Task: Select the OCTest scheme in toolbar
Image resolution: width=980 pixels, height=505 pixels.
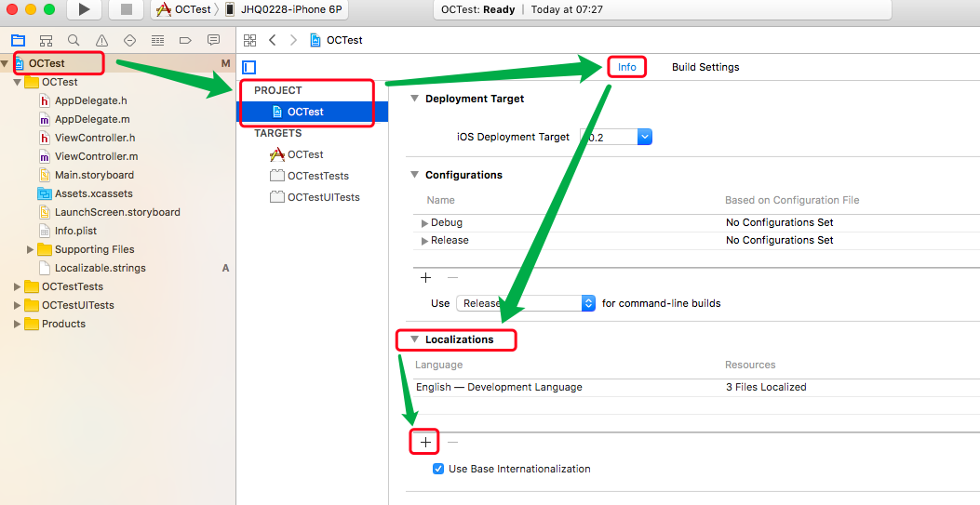Action: coord(184,9)
